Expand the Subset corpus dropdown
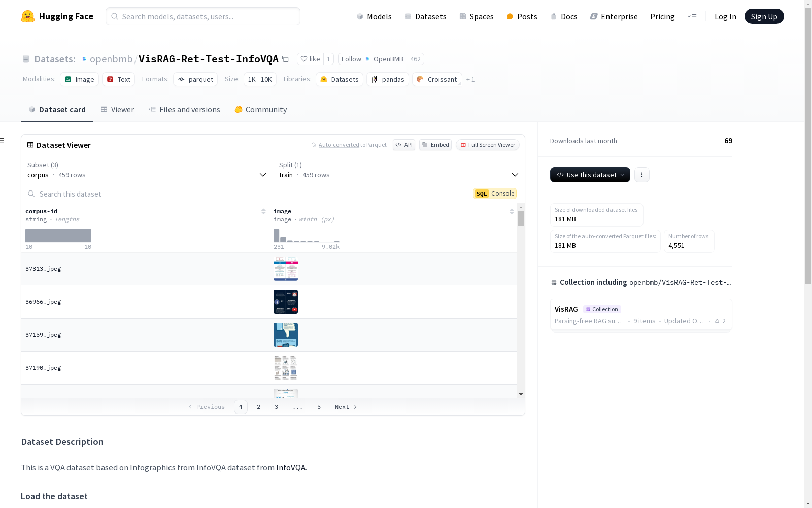The width and height of the screenshot is (812, 508). click(147, 170)
